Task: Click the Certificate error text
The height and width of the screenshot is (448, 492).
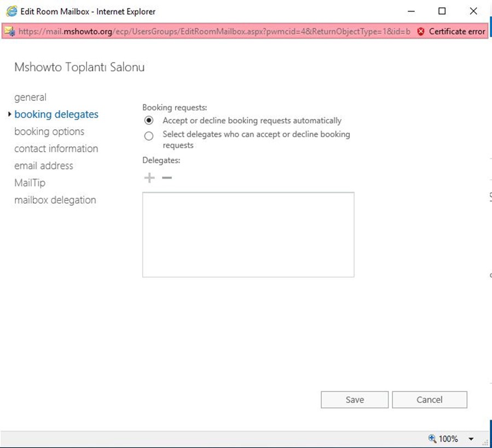Action: [x=457, y=31]
